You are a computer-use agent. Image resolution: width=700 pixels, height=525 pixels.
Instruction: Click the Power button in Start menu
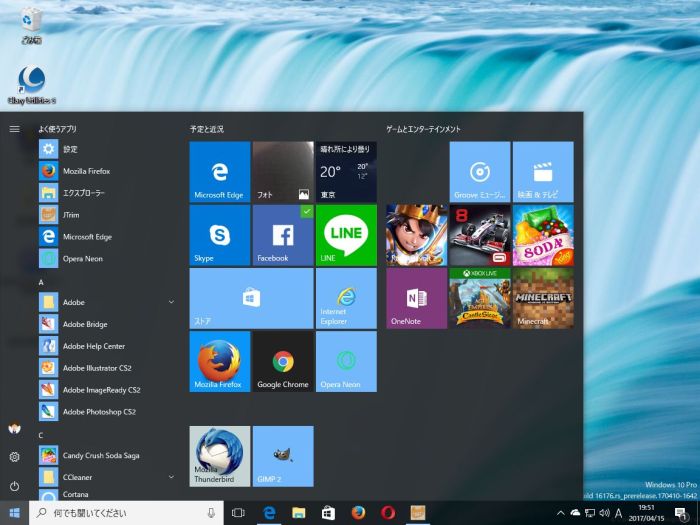click(14, 486)
